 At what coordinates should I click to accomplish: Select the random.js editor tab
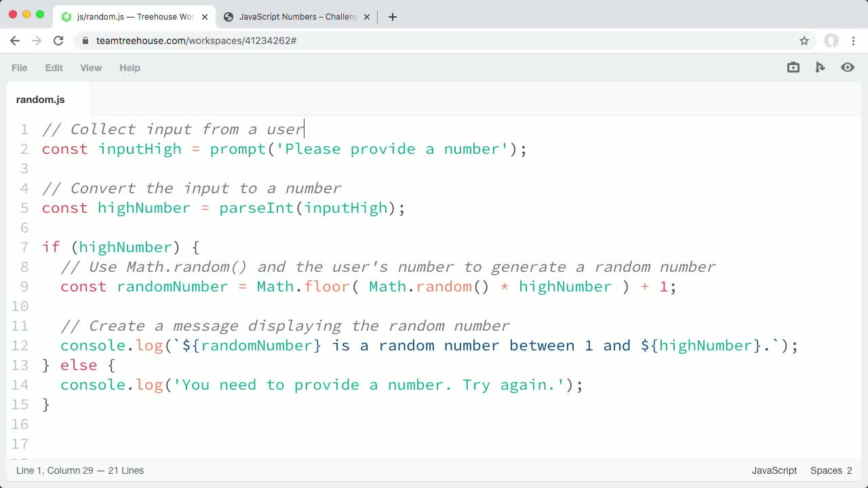(x=41, y=100)
